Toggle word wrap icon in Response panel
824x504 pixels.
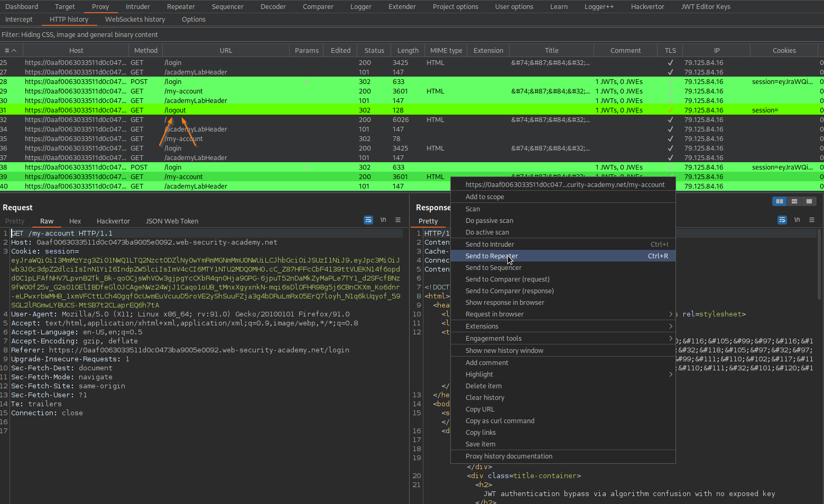point(782,220)
